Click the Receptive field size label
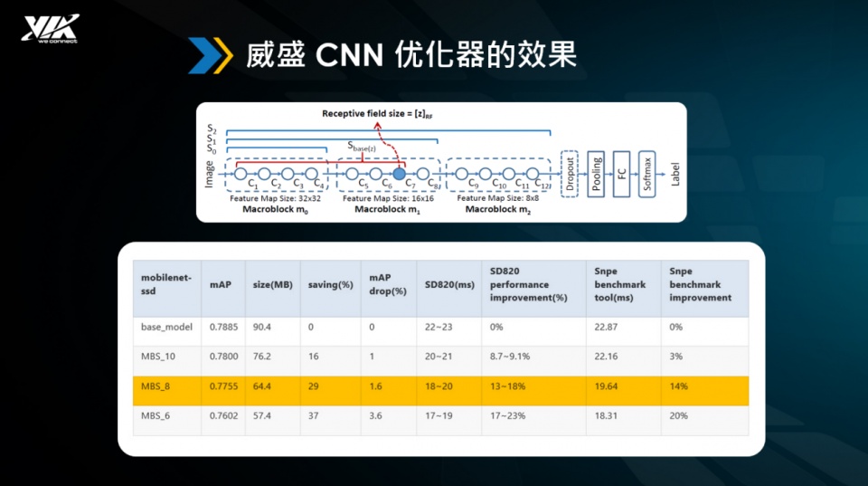868x486 pixels. [x=378, y=114]
